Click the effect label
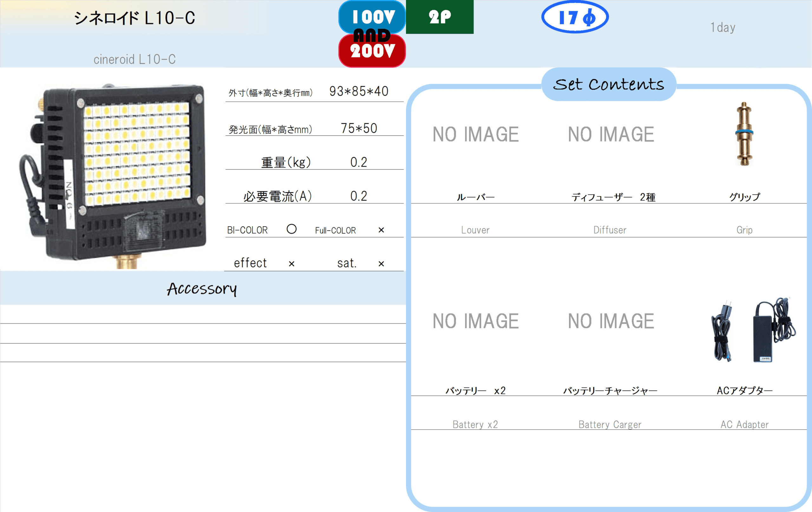Viewport: 812px width, 512px height. (250, 263)
